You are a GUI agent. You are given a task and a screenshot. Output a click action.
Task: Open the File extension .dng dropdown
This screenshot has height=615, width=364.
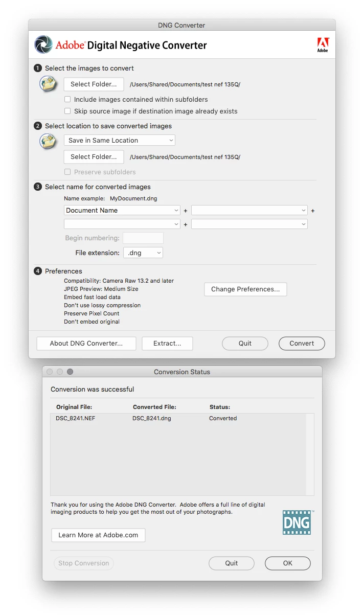click(x=143, y=253)
